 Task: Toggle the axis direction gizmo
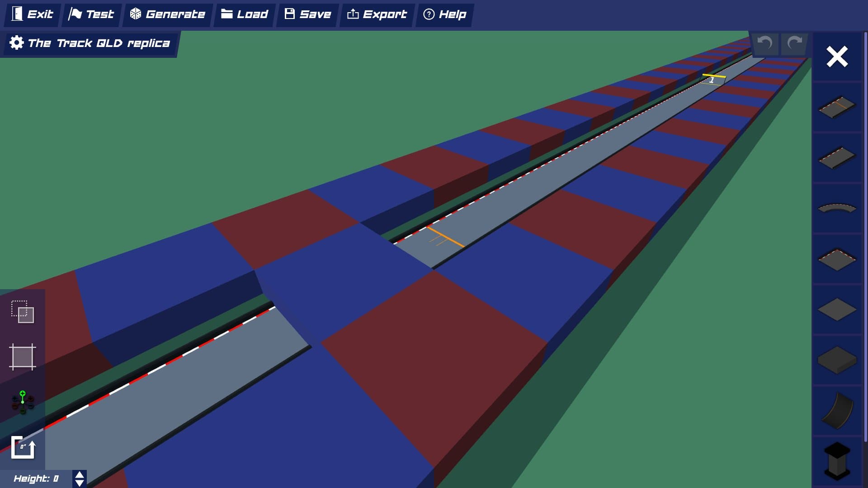pos(23,402)
